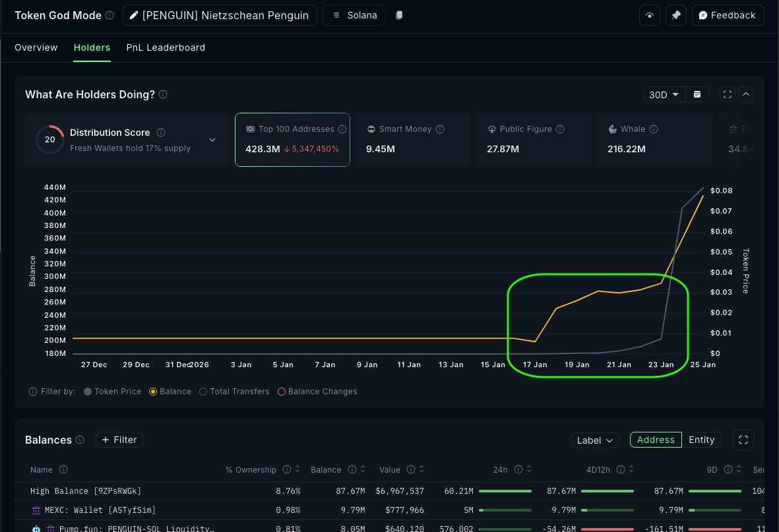Click the pencil edit icon before the token name

tap(134, 15)
